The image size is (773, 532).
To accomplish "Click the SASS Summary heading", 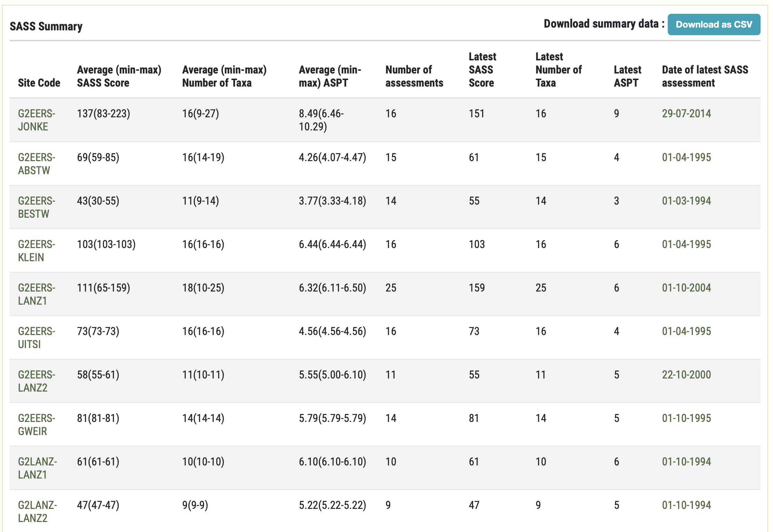I will (46, 26).
